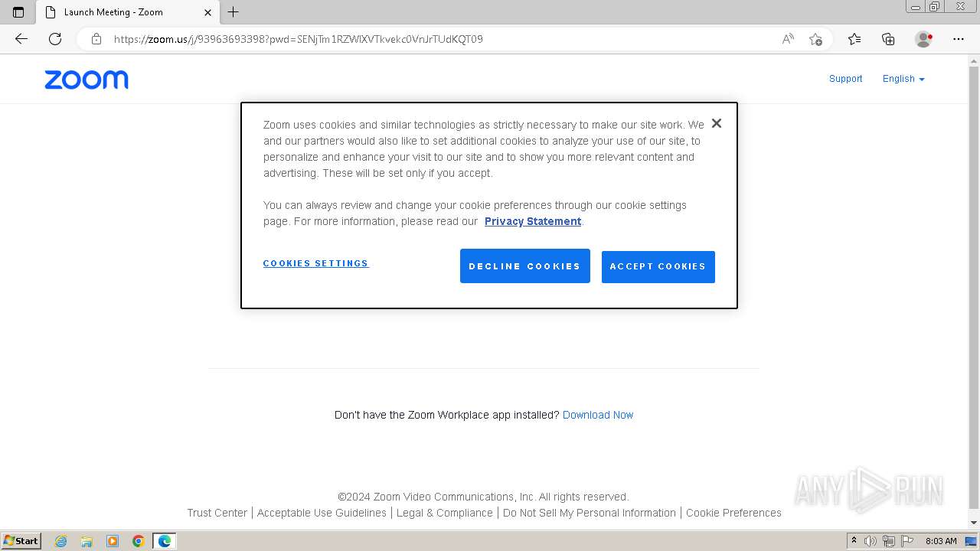The image size is (980, 551).
Task: Open the Trust Center footer link
Action: click(x=217, y=513)
